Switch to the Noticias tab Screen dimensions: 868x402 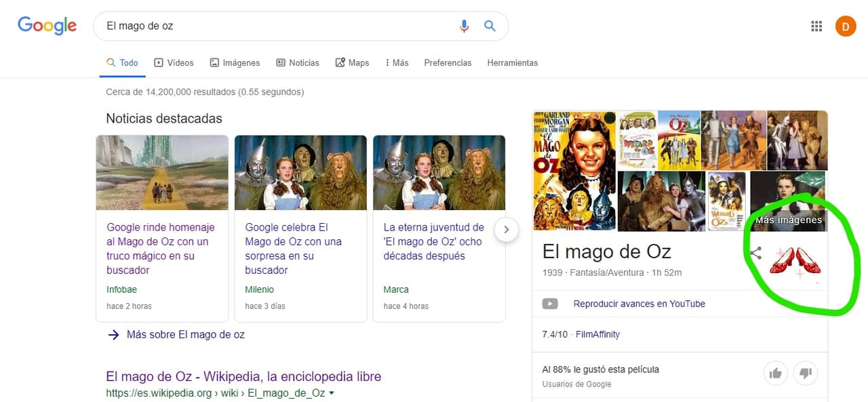tap(298, 62)
